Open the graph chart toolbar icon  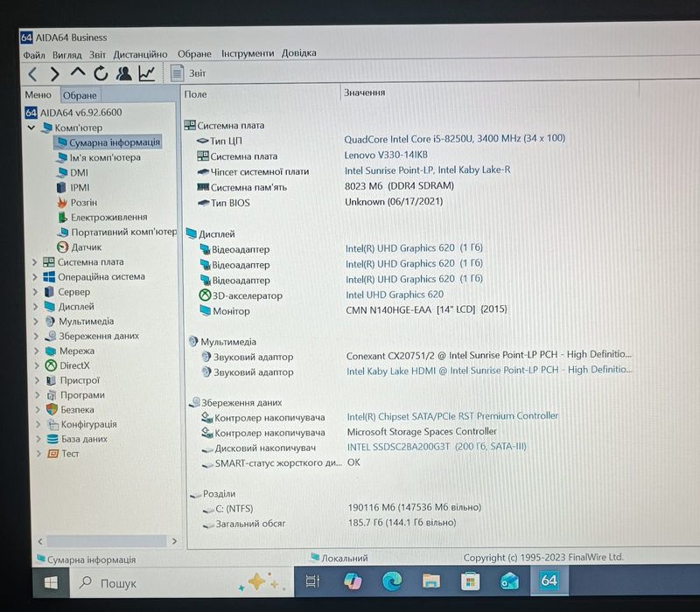(146, 73)
